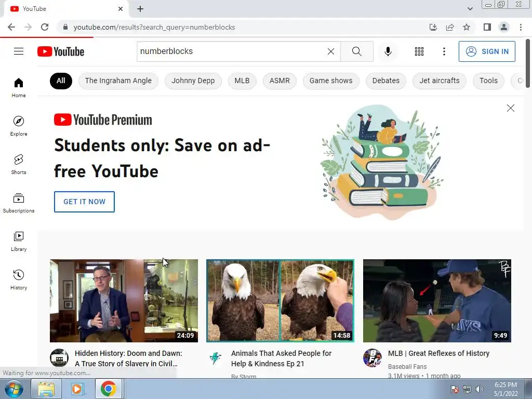Screen dimensions: 532x399
Task: Click the Baseball Fans channel avatar
Action: click(x=372, y=357)
